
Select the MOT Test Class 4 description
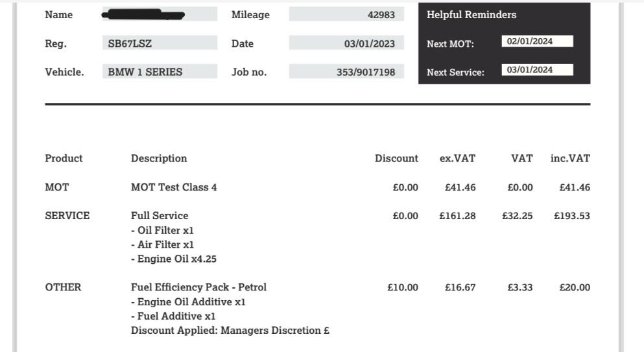[174, 187]
